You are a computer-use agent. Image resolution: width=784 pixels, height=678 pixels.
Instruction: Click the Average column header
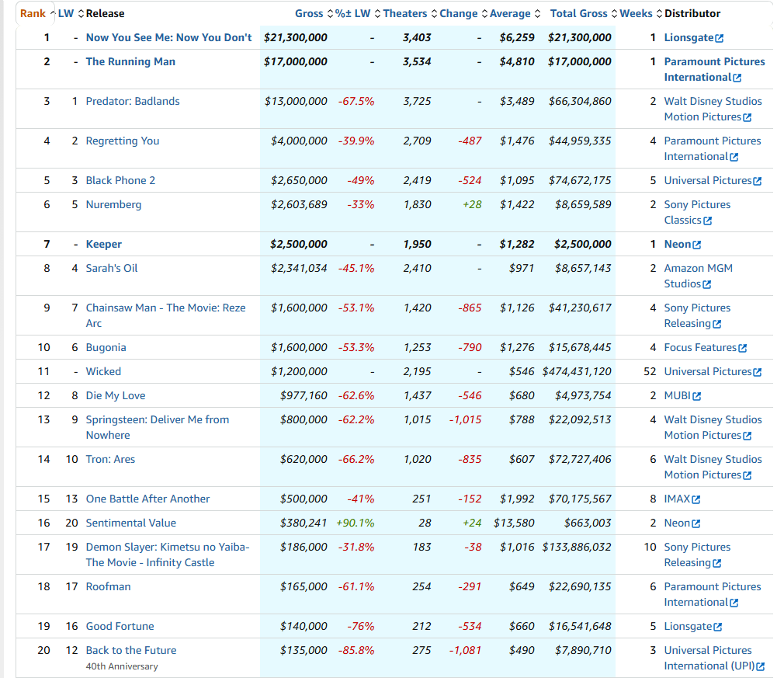tap(510, 13)
